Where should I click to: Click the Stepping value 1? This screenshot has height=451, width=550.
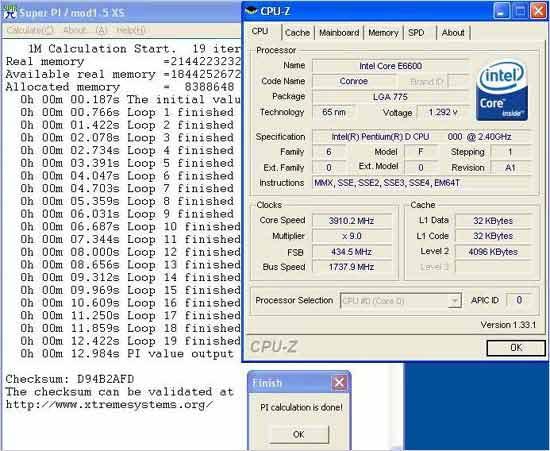point(511,152)
